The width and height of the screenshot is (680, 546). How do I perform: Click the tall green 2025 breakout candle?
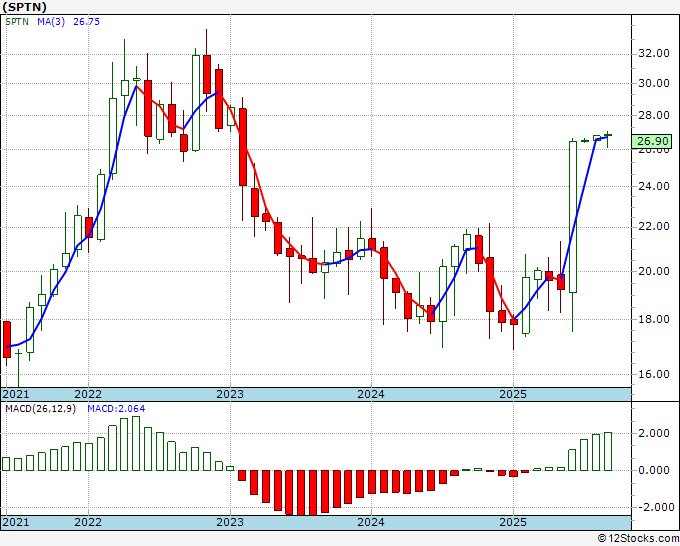click(573, 215)
